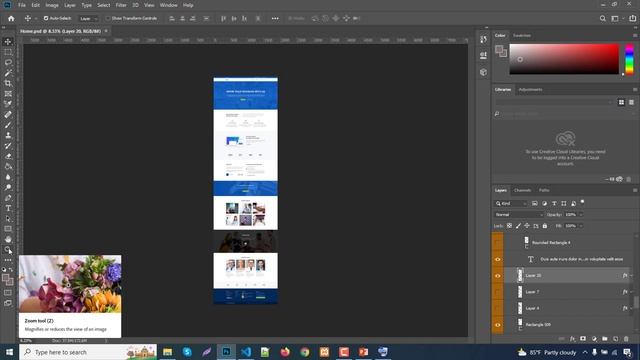640x360 pixels.
Task: Create a new group folder icon
Action: [x=604, y=339]
